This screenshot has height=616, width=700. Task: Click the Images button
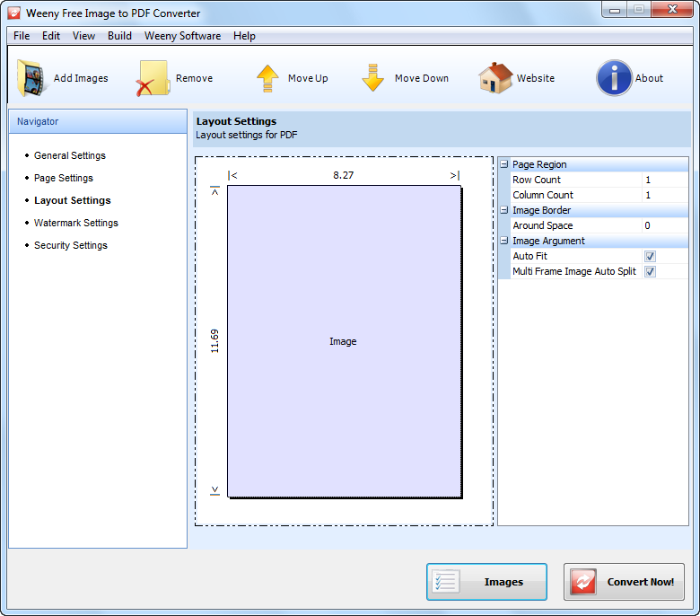486,582
